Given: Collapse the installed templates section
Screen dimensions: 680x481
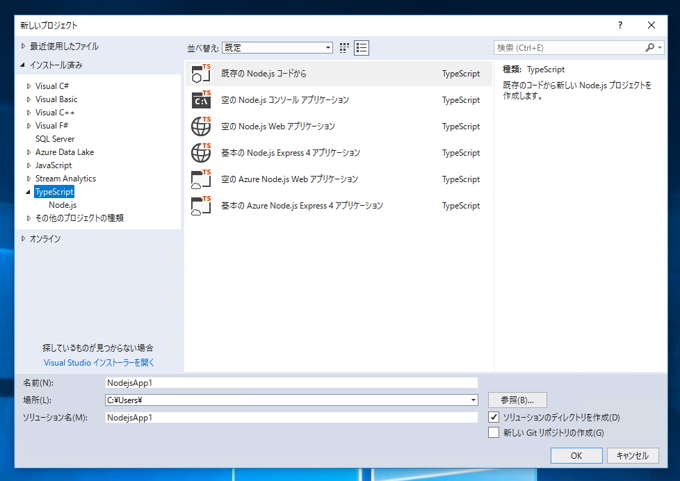Looking at the screenshot, I should pyautogui.click(x=23, y=65).
